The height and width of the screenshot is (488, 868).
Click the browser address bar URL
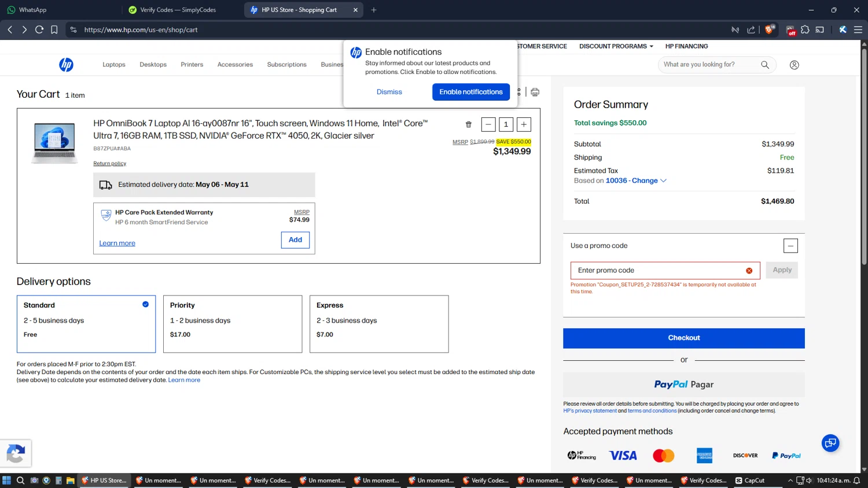click(141, 29)
